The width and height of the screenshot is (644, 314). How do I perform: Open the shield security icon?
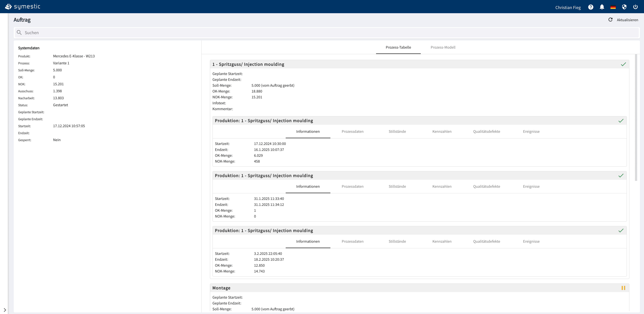pyautogui.click(x=624, y=7)
